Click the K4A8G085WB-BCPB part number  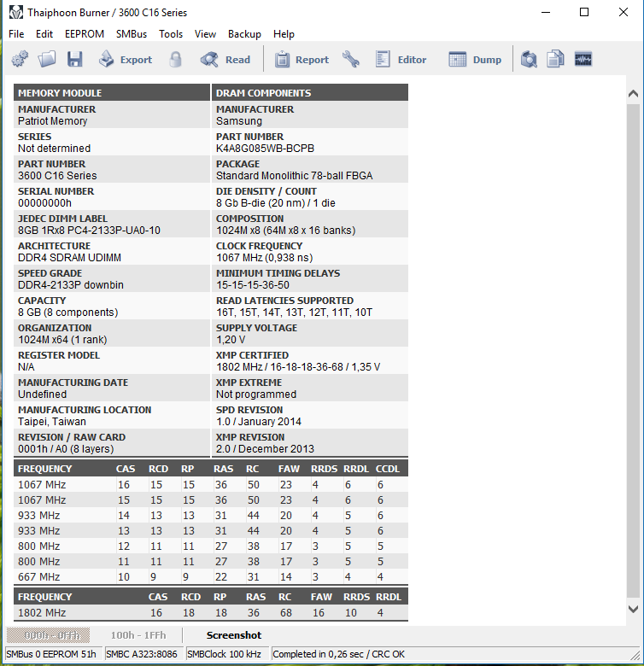[x=265, y=149]
